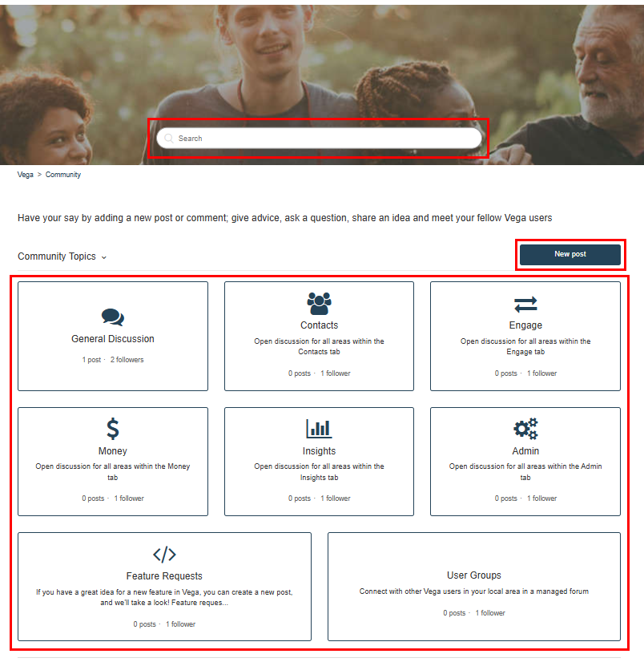Viewport: 644px width, 662px height.
Task: Open the User Groups topic
Action: click(474, 587)
